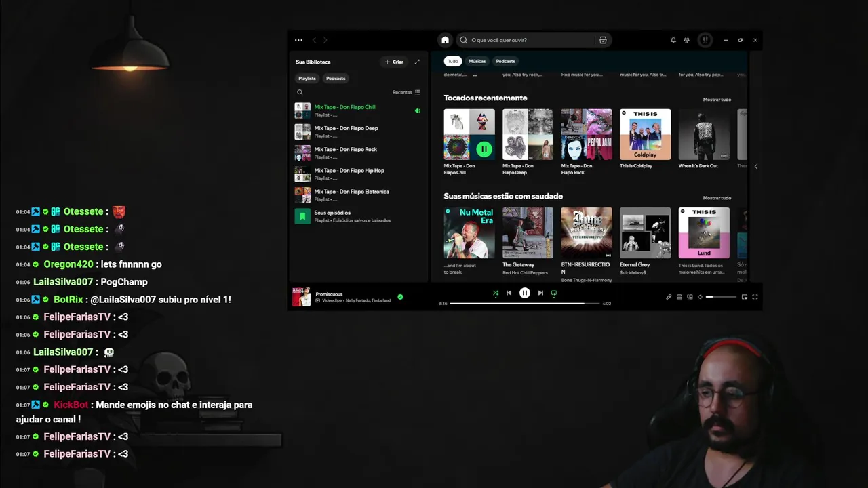
Task: Open the playback queue
Action: [679, 297]
